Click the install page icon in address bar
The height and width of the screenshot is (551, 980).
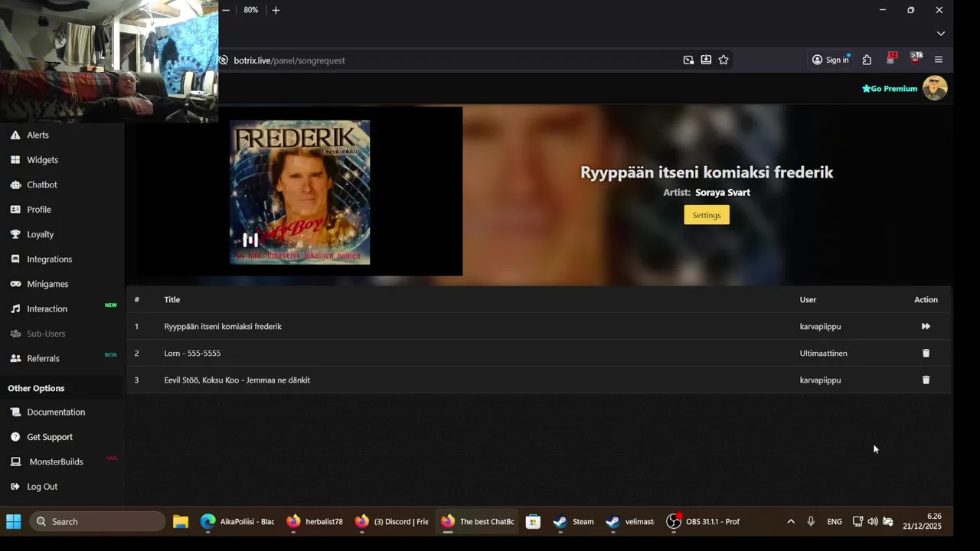coord(706,60)
